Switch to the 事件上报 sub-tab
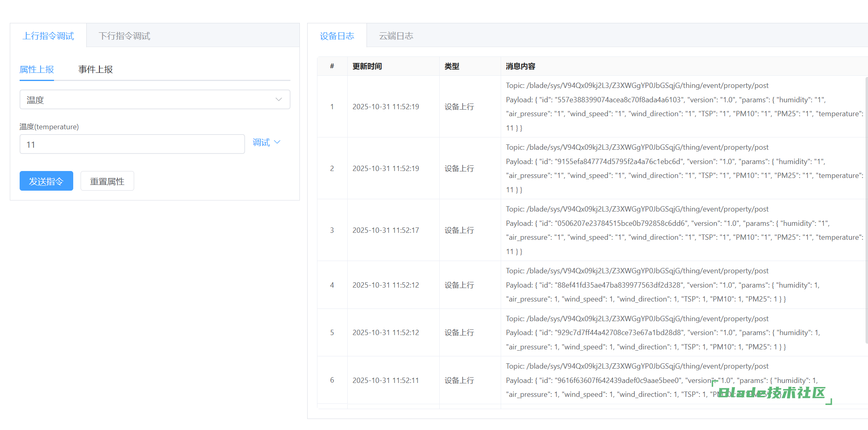The height and width of the screenshot is (430, 868). pyautogui.click(x=95, y=70)
